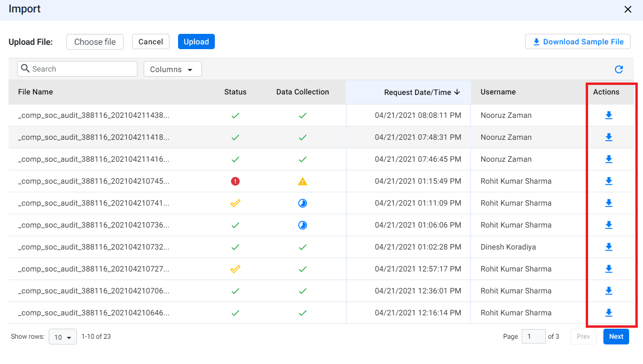Click the green status check for 08:08:11 PM row
This screenshot has width=643, height=364.
[x=235, y=115]
